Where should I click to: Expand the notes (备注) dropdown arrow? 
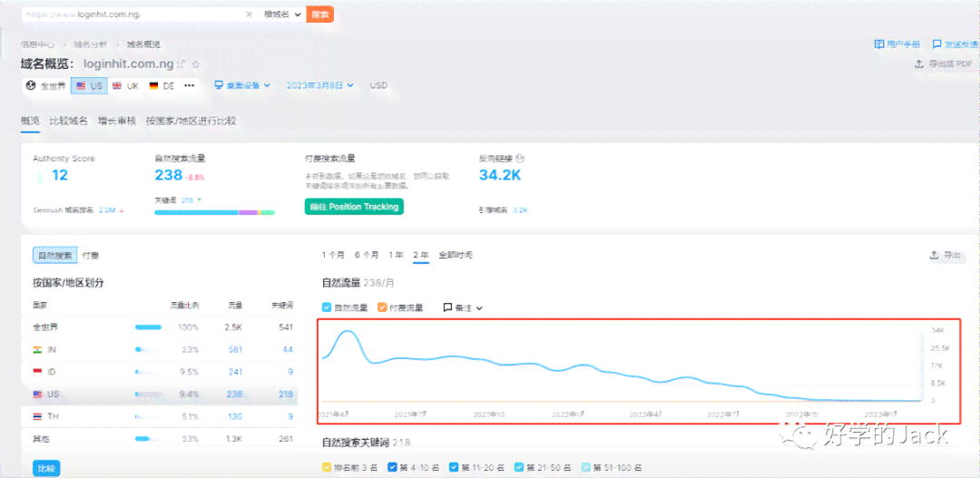[479, 307]
